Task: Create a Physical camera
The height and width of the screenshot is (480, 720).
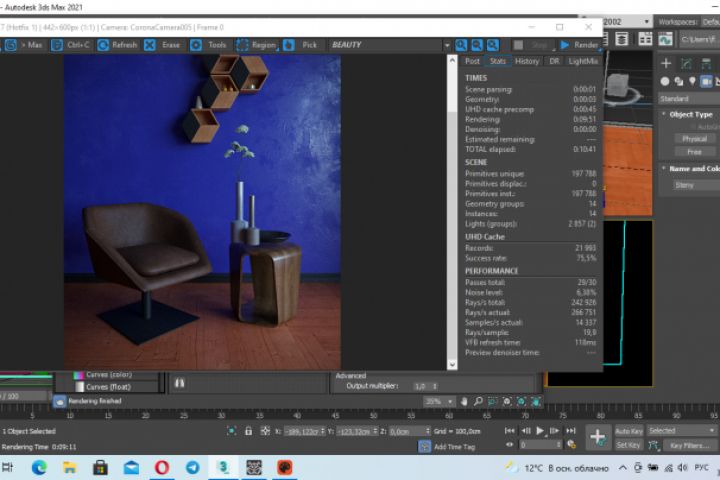Action: pyautogui.click(x=694, y=139)
